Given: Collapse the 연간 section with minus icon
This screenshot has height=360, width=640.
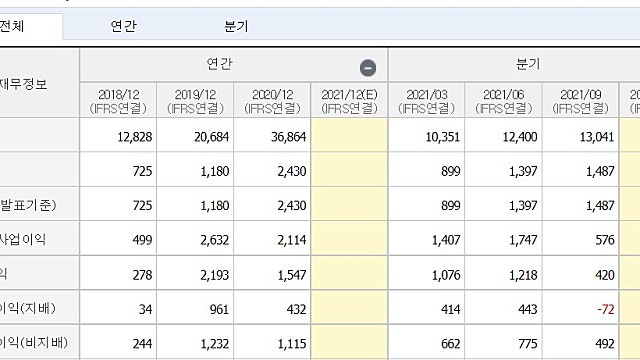Looking at the screenshot, I should click(367, 68).
